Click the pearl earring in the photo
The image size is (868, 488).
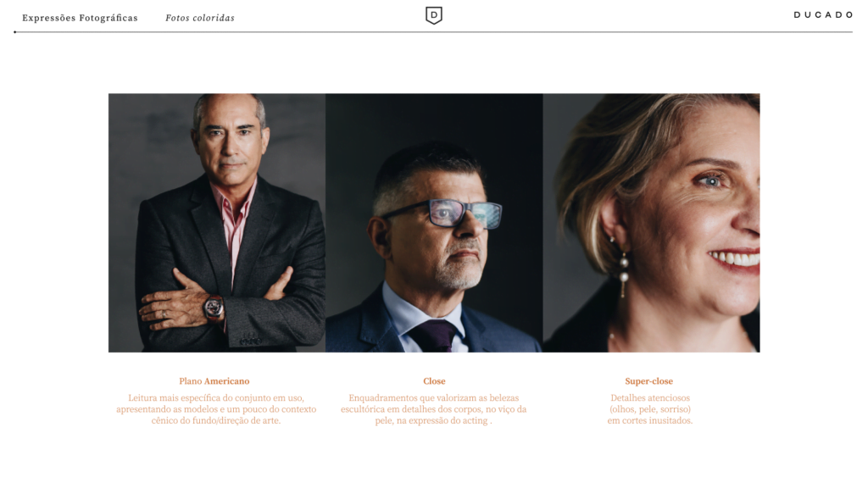(x=623, y=267)
